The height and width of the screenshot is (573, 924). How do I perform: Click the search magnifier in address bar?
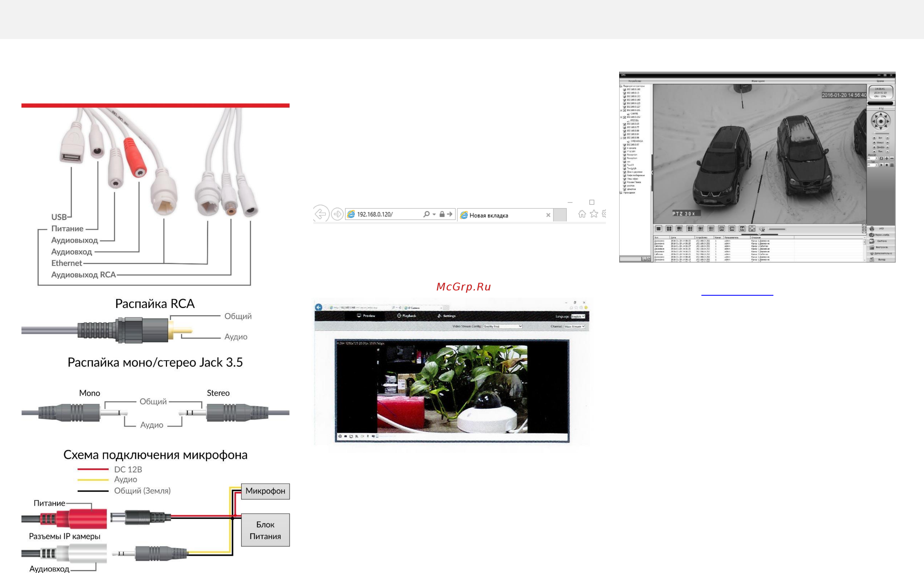tap(426, 214)
